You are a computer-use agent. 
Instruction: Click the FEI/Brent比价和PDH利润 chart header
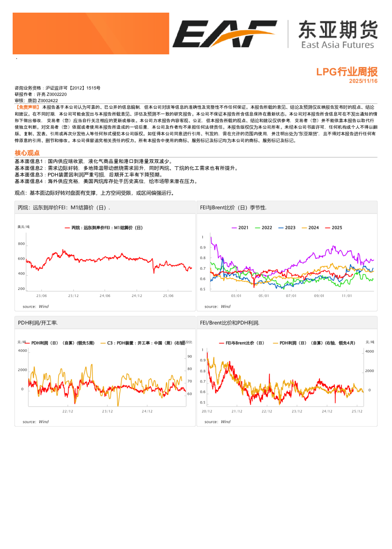coord(230,323)
